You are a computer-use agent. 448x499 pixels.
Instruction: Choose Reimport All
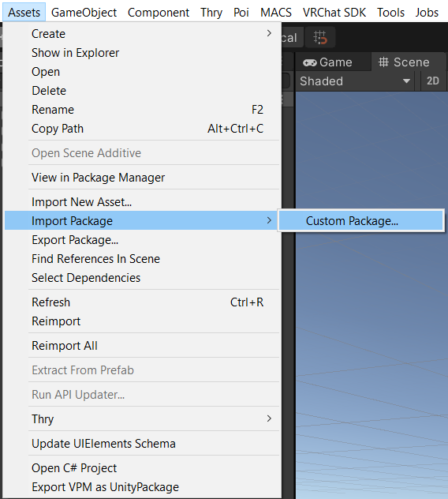(141, 346)
